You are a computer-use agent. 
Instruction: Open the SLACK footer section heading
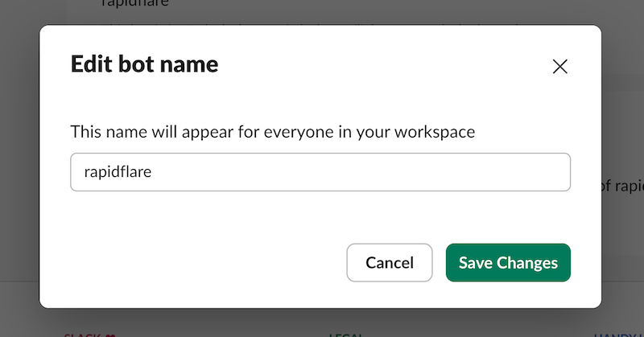(x=83, y=335)
